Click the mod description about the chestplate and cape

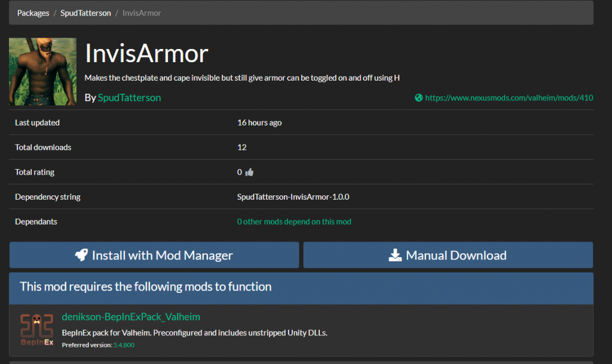pyautogui.click(x=242, y=78)
